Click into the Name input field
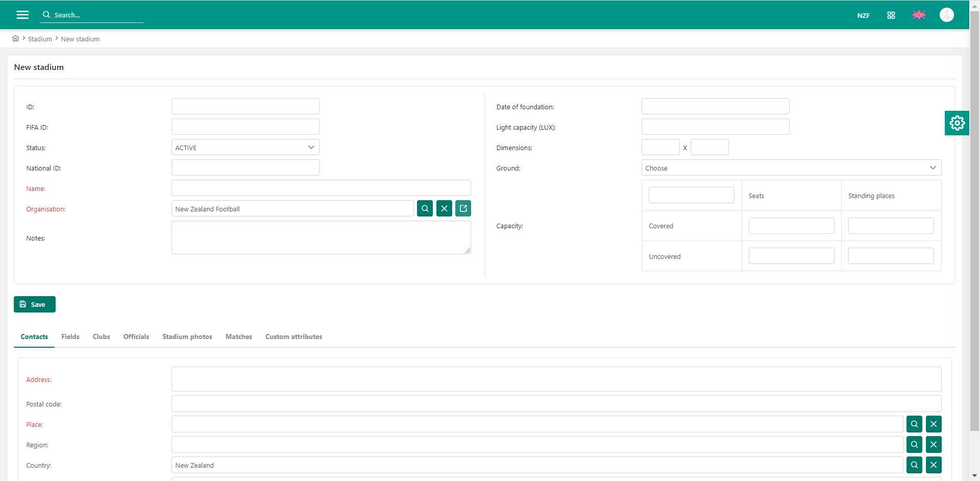This screenshot has height=481, width=980. tap(321, 188)
